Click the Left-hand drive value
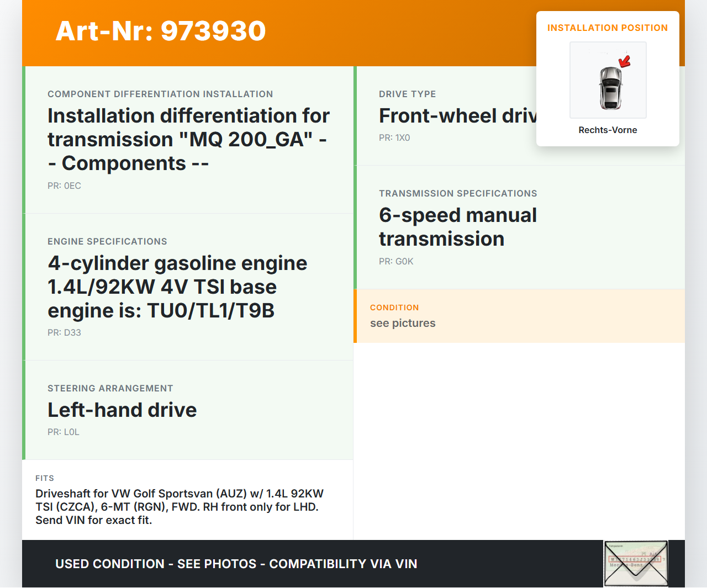The height and width of the screenshot is (588, 707). [x=122, y=410]
